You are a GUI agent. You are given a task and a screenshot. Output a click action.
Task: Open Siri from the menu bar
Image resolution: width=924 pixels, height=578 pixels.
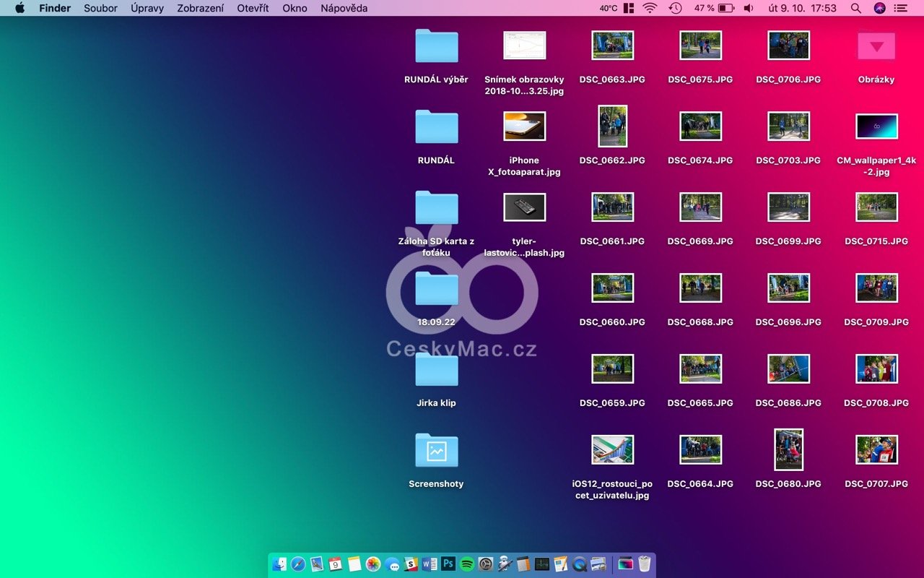[x=879, y=8]
